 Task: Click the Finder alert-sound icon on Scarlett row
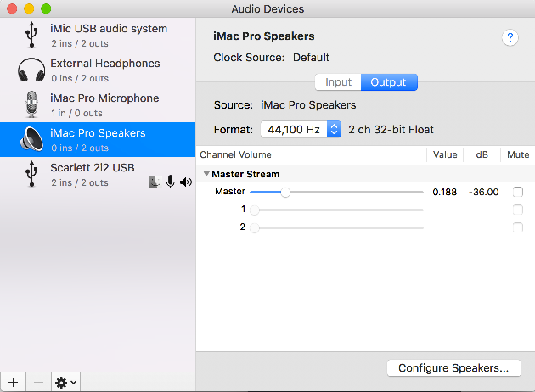(155, 182)
